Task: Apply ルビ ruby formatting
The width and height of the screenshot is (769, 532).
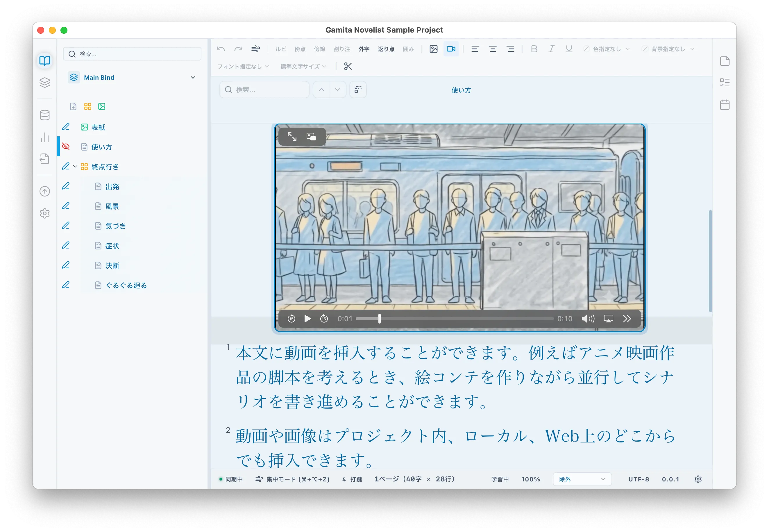Action: click(280, 49)
